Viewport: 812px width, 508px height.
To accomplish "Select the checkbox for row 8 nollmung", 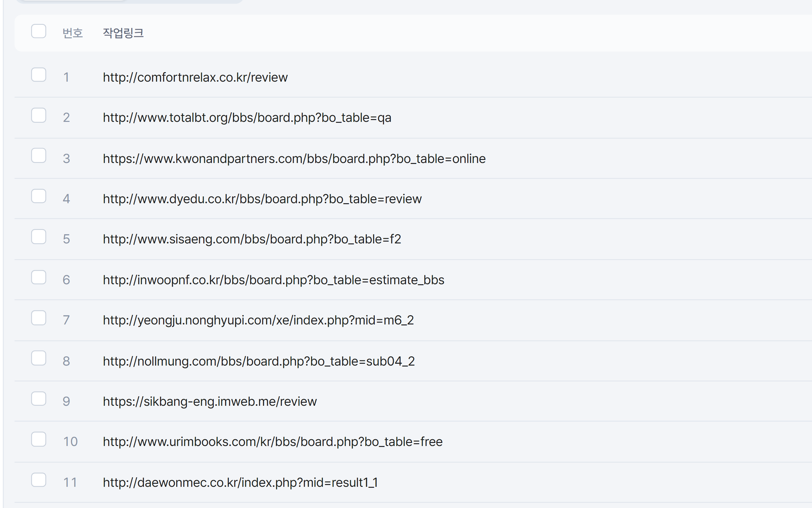I will coord(39,358).
